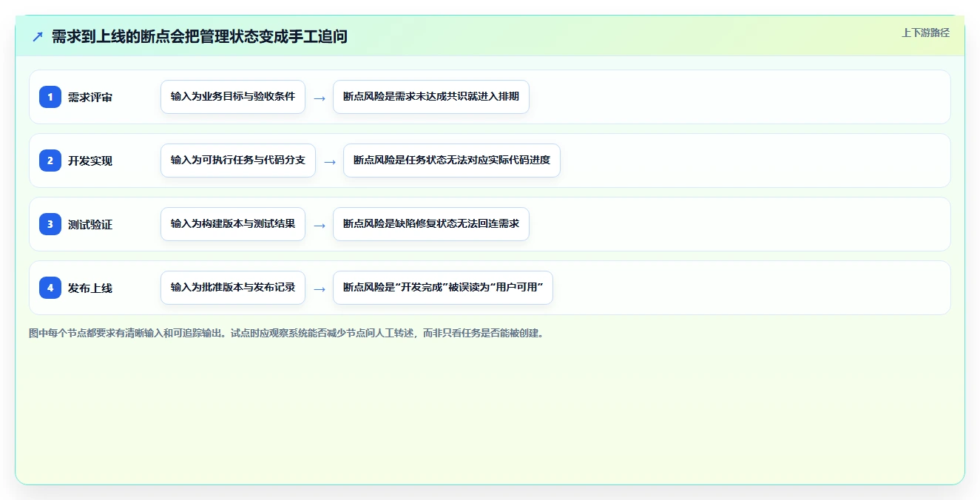
Task: Click the 开发实现 step label
Action: click(x=90, y=161)
